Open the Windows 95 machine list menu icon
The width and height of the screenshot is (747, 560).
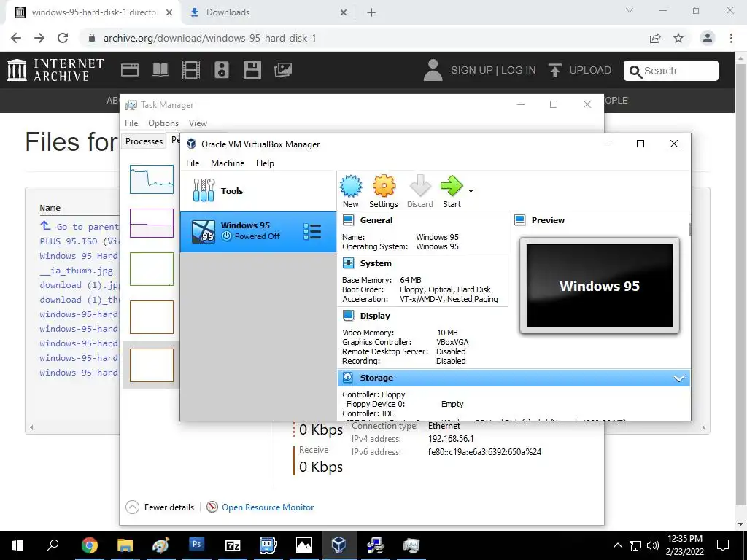tap(312, 231)
